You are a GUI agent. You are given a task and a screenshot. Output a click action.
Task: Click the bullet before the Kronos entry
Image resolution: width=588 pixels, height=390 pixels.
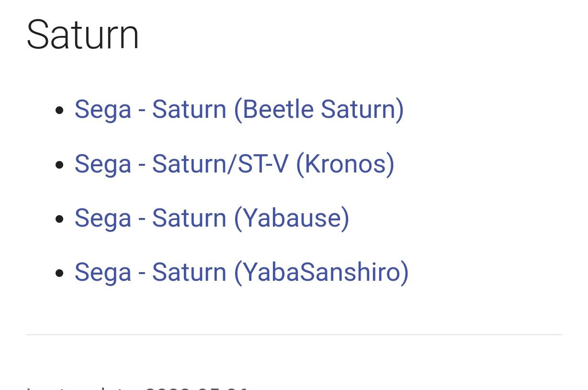(59, 165)
